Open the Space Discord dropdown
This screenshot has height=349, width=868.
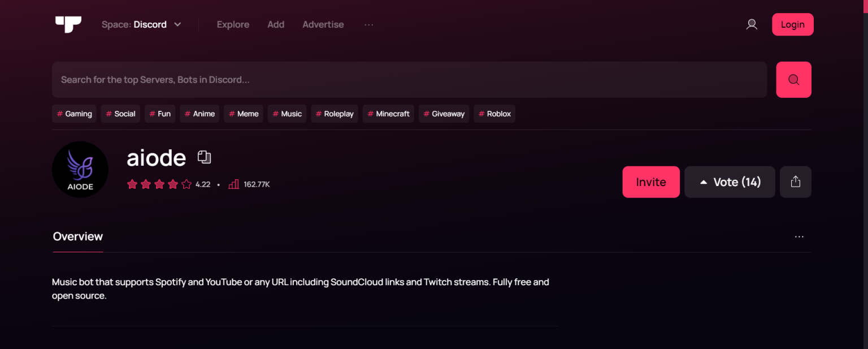pos(141,24)
